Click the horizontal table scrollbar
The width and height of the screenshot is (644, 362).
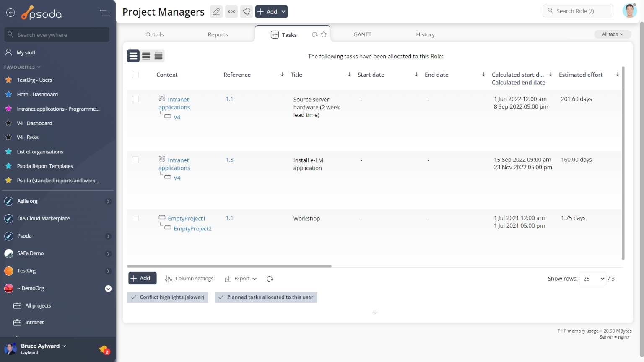pyautogui.click(x=229, y=266)
